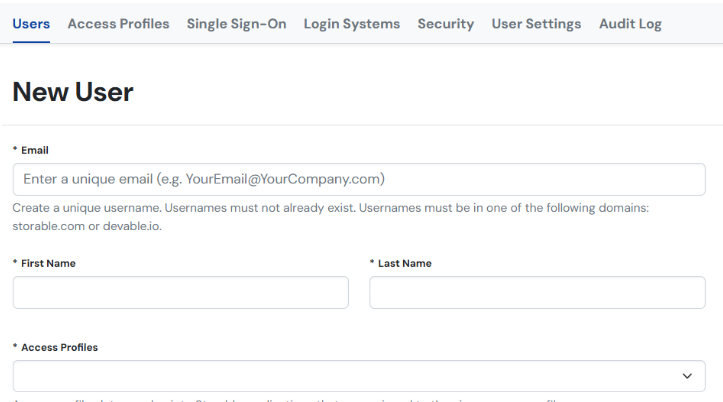Click the Last Name field label
The width and height of the screenshot is (723, 402).
[404, 263]
